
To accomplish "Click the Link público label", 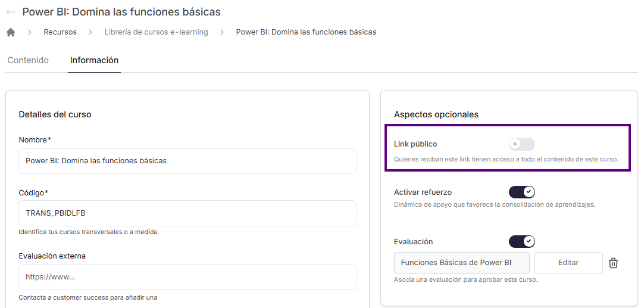I will click(415, 144).
